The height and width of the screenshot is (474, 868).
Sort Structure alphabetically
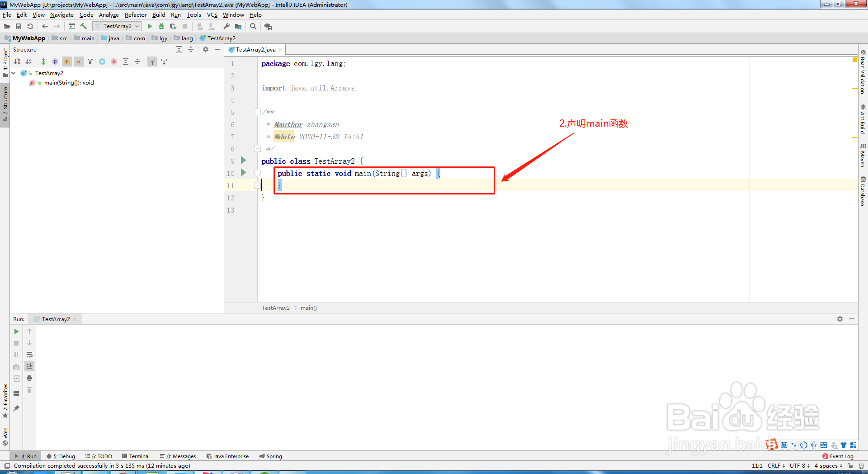point(28,62)
